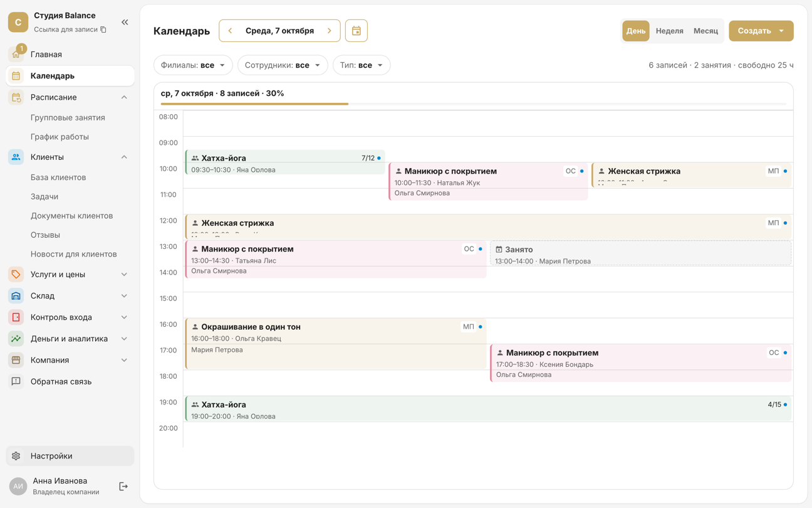Viewport: 812px width, 508px height.
Task: Click the Деньги и аналитика chart icon
Action: click(16, 339)
